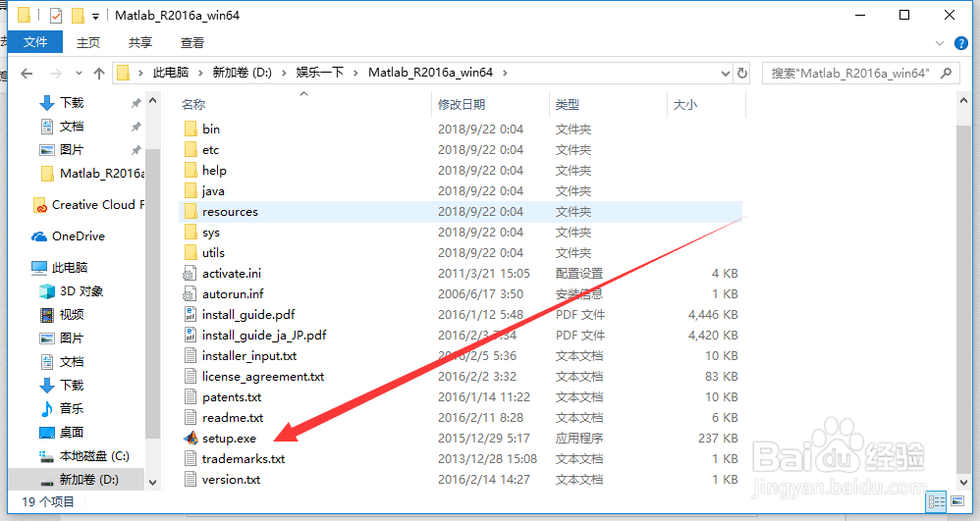The image size is (980, 521).
Task: Expand the chevron after 此电脑 in breadcrumb
Action: point(200,73)
